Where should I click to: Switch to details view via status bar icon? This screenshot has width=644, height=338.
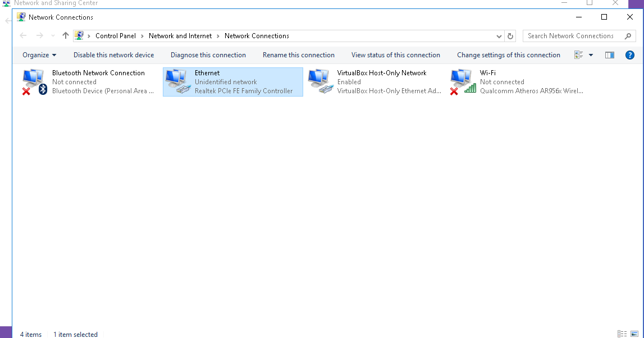point(622,334)
